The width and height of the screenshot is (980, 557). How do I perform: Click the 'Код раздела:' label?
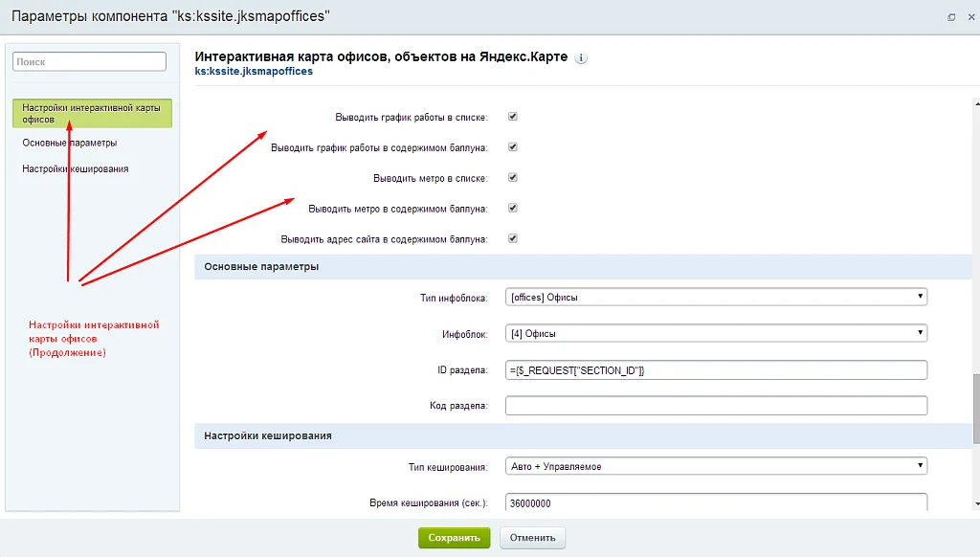(458, 406)
